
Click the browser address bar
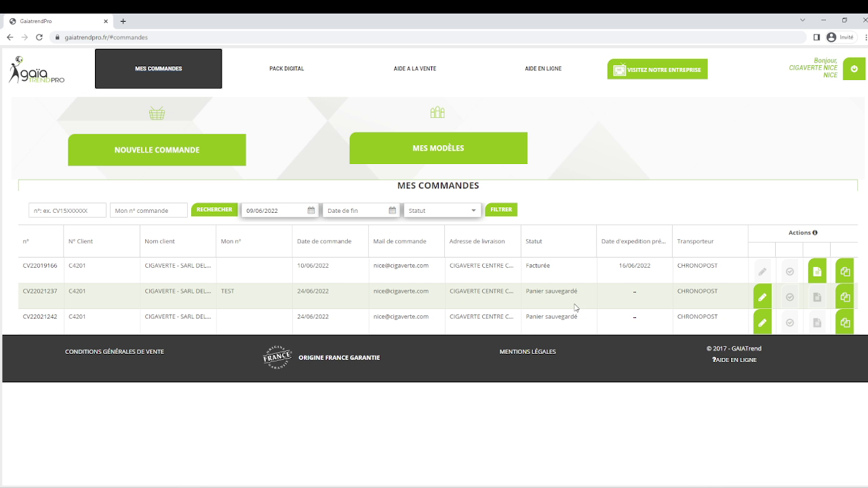[x=427, y=37]
